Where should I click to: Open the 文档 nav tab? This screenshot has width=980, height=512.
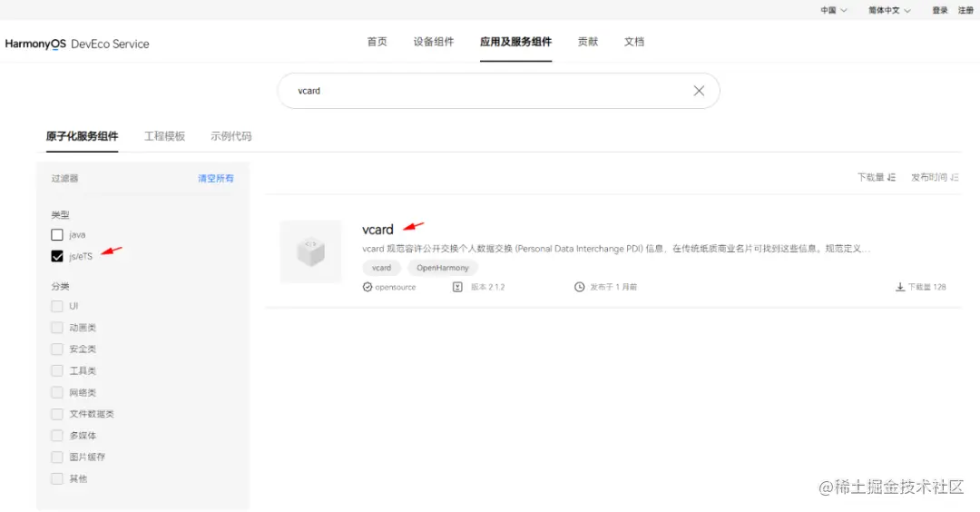633,42
